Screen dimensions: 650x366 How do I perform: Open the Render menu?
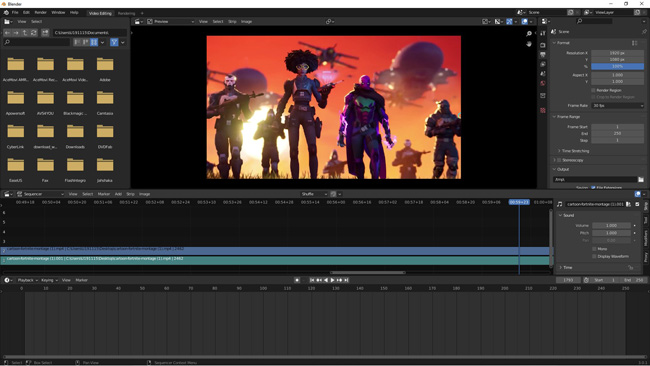[40, 12]
